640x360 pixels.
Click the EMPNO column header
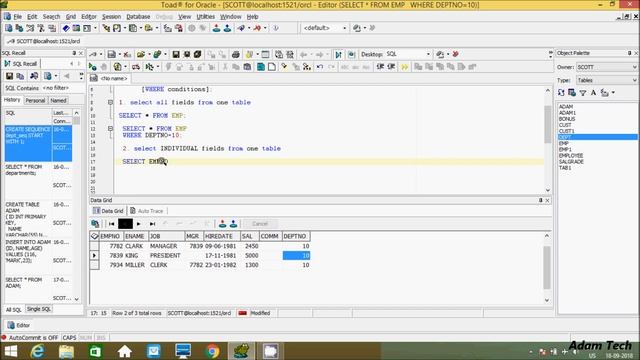[x=110, y=236]
